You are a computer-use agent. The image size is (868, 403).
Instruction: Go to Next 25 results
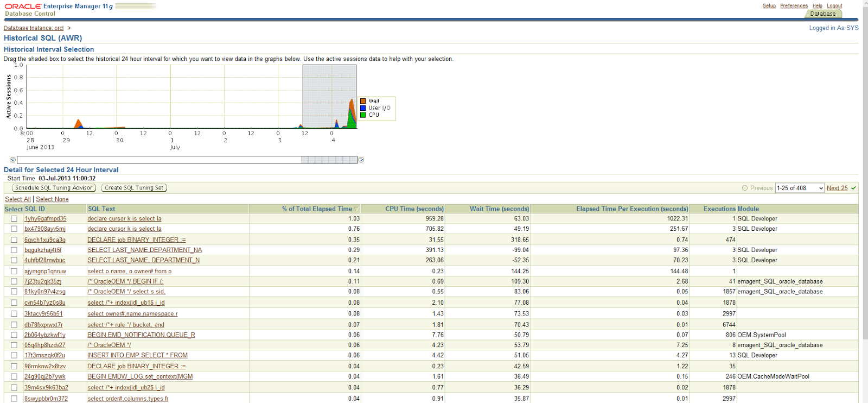click(x=837, y=188)
